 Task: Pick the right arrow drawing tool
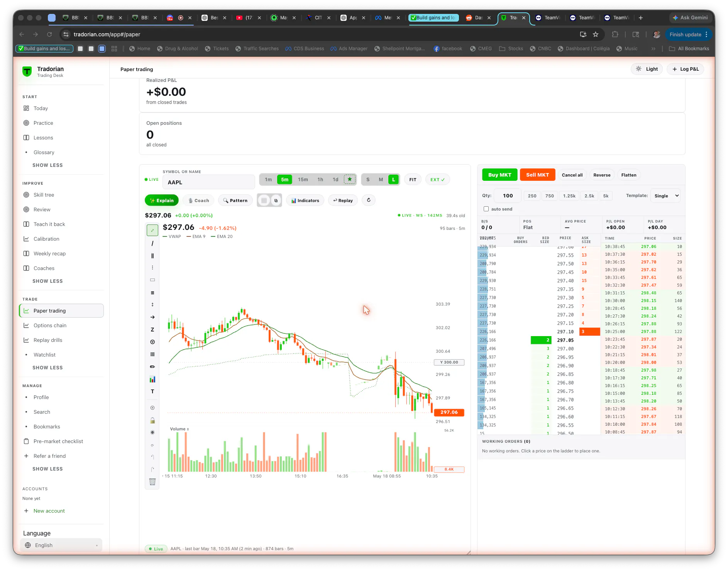tap(152, 317)
